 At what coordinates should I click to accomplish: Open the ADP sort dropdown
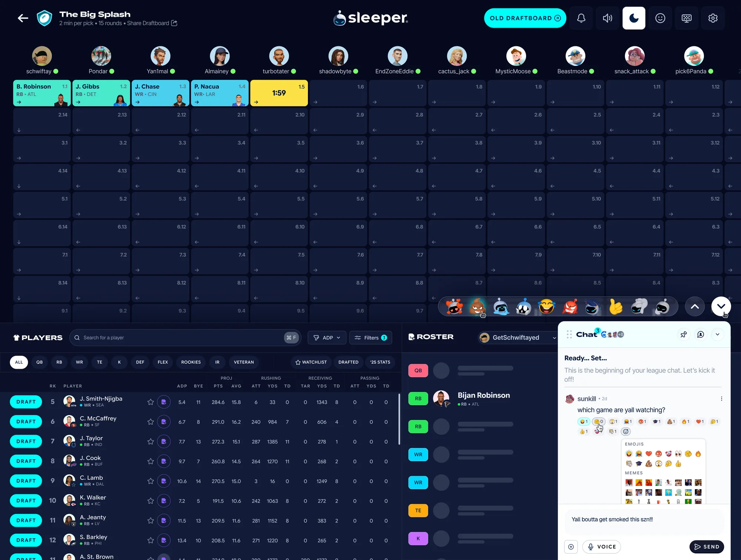pos(327,338)
